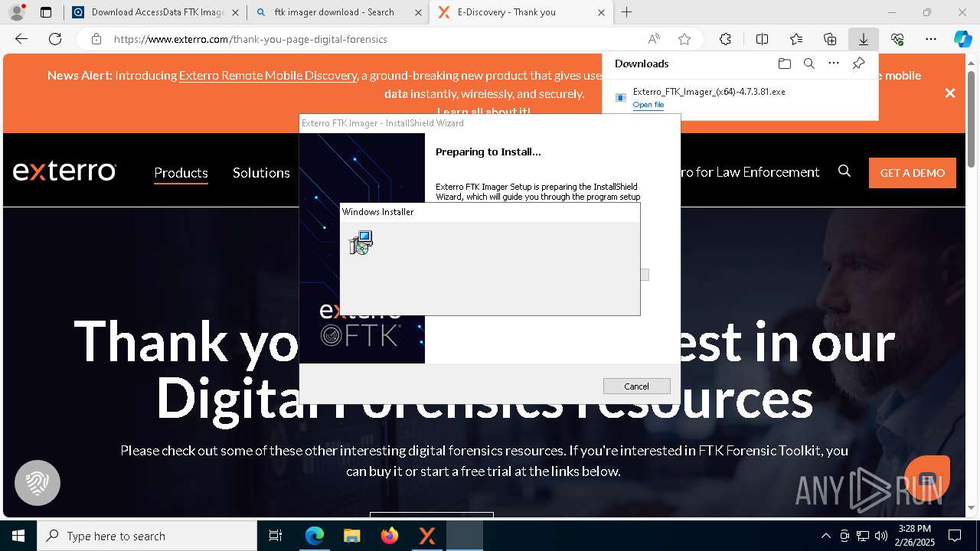This screenshot has height=551, width=980.
Task: Select the E-Discovery Thank you tab
Action: pyautogui.click(x=521, y=12)
